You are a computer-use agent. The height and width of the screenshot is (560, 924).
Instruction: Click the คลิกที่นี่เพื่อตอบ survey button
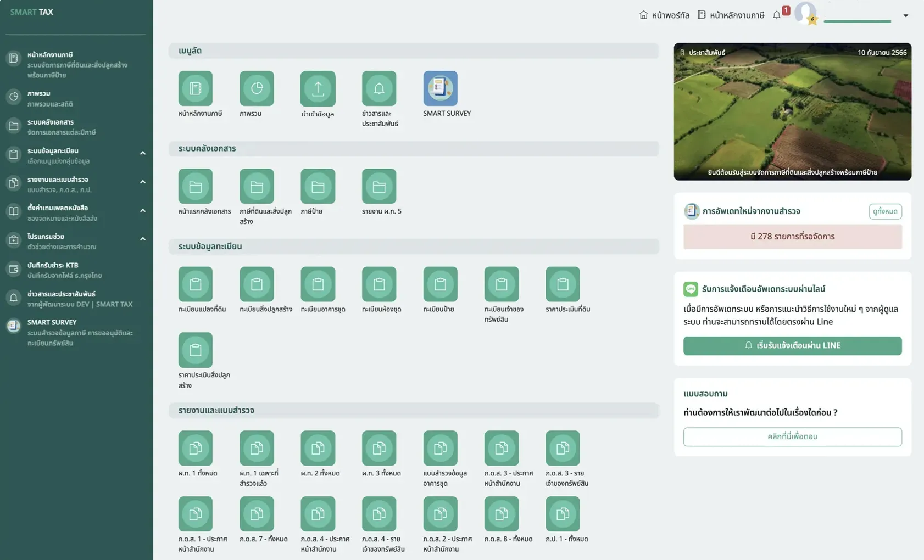(x=792, y=436)
